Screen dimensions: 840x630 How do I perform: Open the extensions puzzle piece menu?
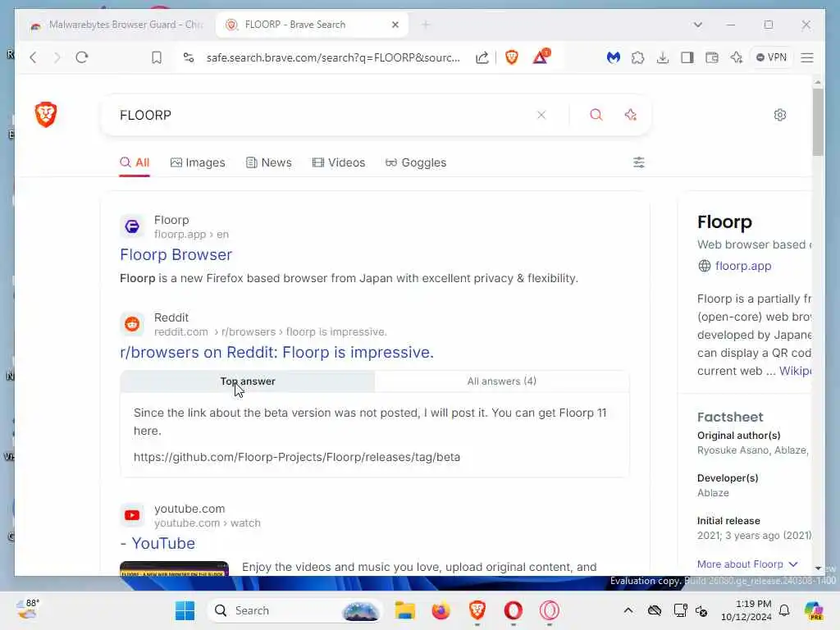637,57
